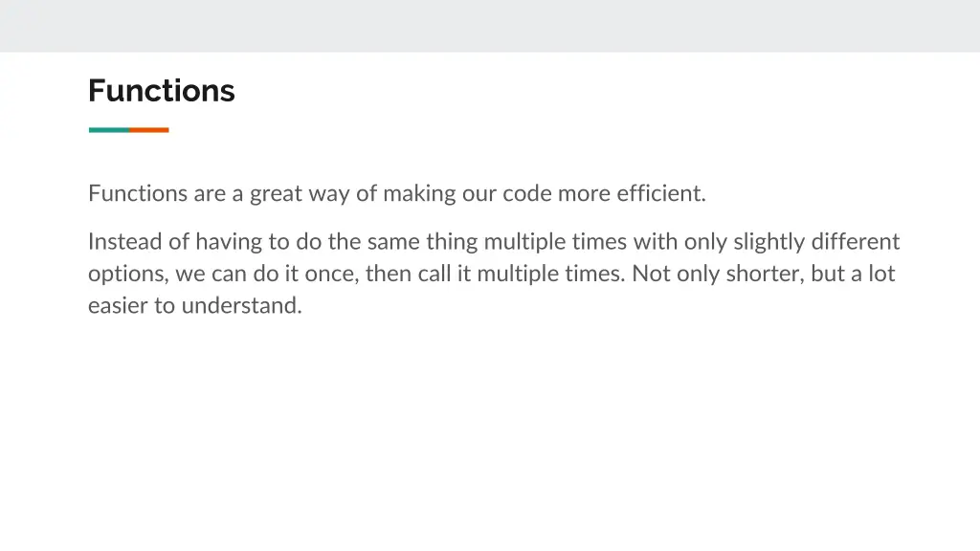The height and width of the screenshot is (551, 980).
Task: Click the sentence starting "Functions are a great way"
Action: [x=397, y=193]
